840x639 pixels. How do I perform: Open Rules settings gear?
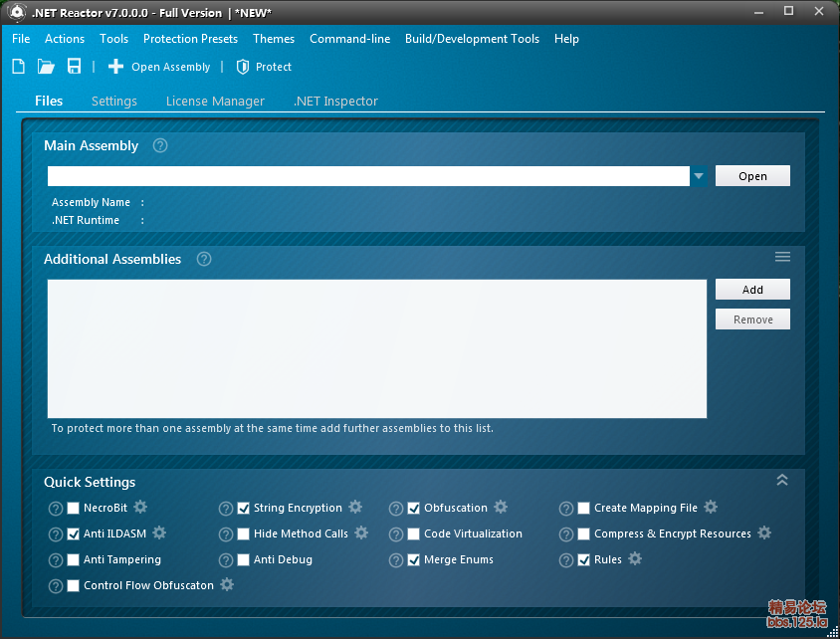[635, 558]
